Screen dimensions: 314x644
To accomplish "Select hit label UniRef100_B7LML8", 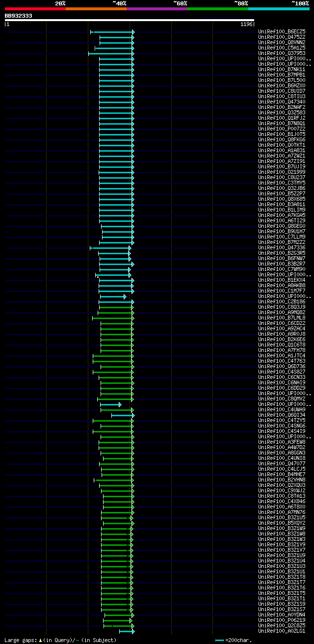I will pos(282,318).
